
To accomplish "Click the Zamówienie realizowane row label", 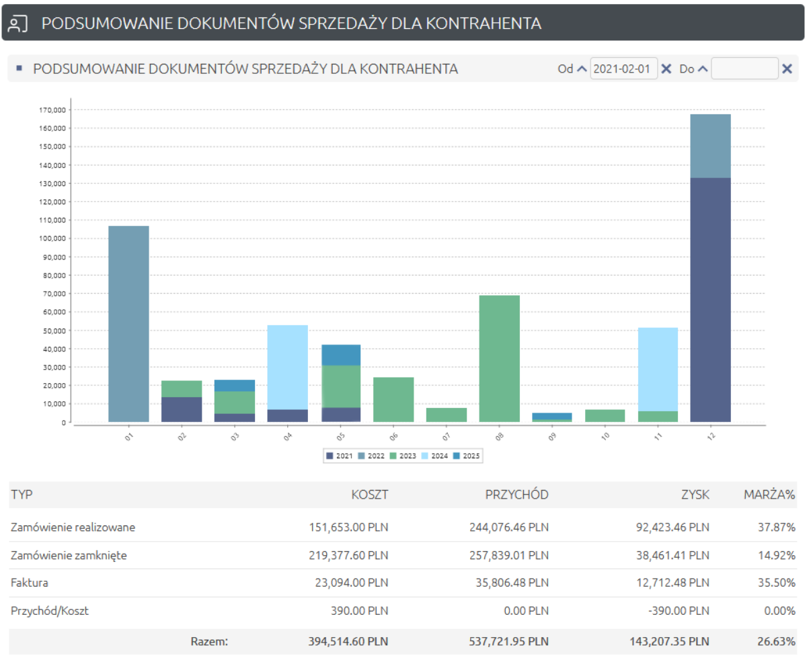I will point(74,527).
